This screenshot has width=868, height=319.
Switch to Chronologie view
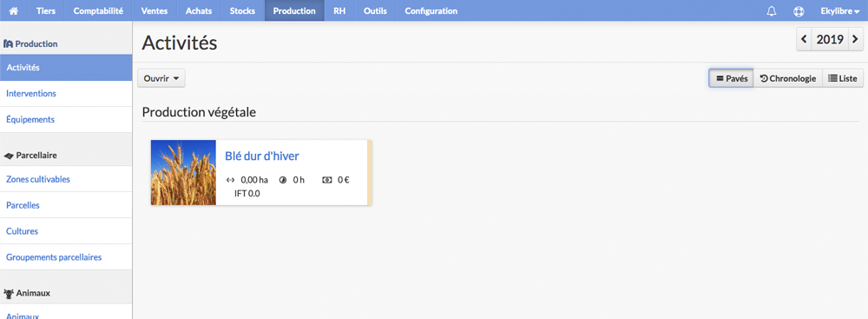point(788,78)
